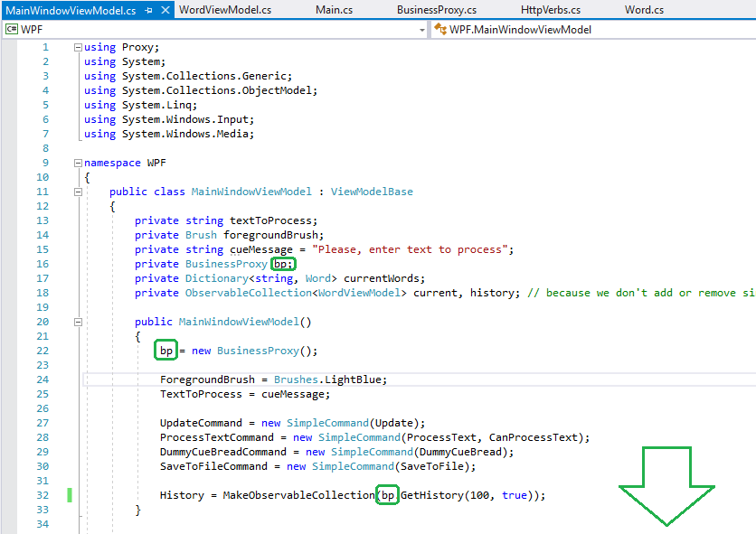Collapse the namespace WPF region

(x=78, y=163)
